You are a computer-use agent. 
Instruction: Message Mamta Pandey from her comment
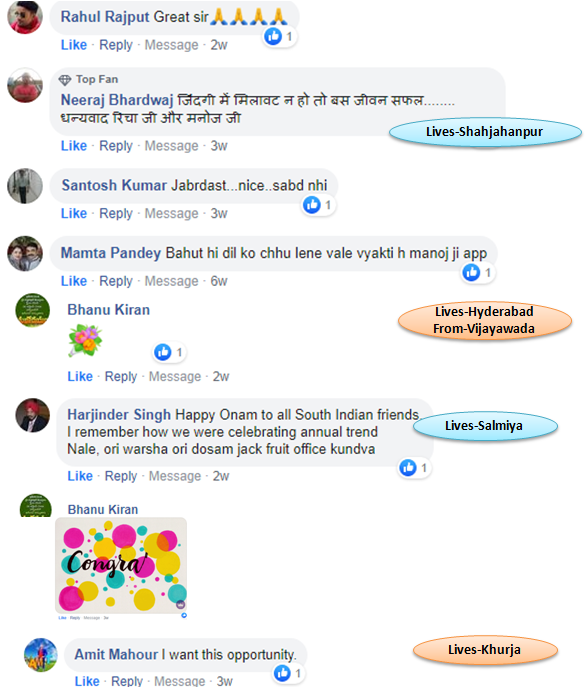pyautogui.click(x=172, y=281)
